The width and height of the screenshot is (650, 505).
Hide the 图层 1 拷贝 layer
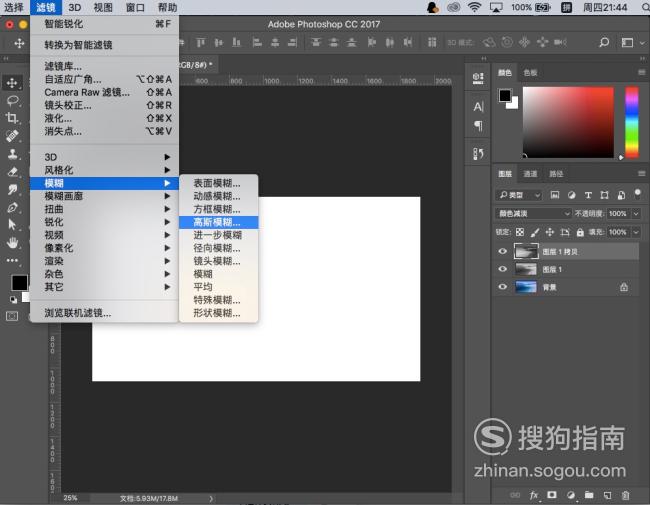[502, 251]
